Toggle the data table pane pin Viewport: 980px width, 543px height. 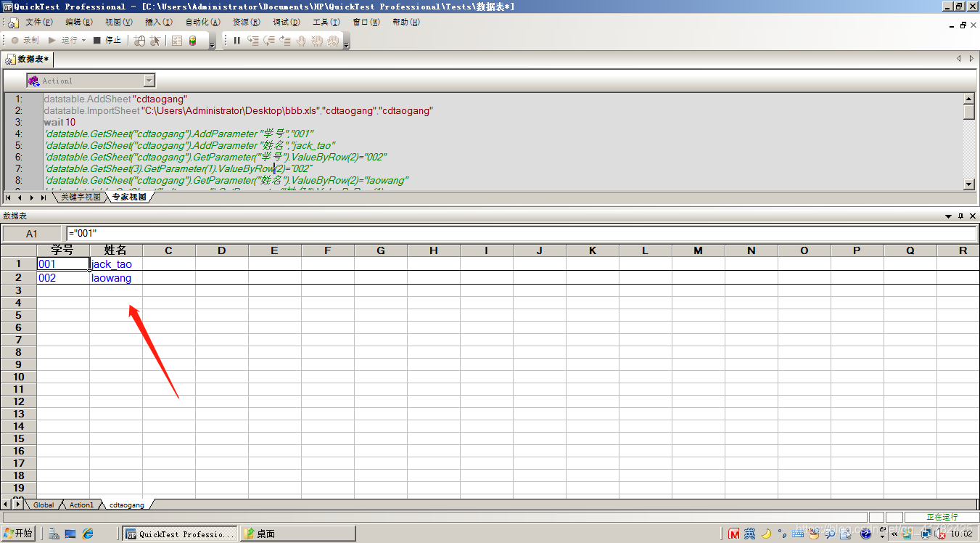pos(961,216)
